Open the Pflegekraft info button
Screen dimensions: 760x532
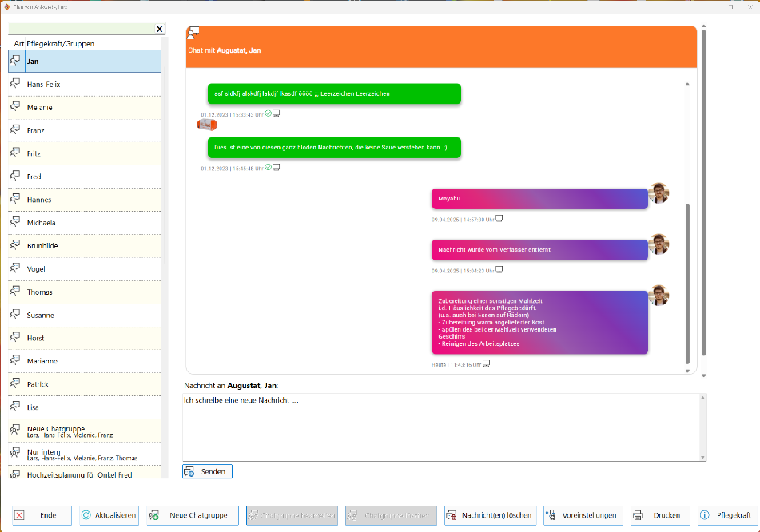pos(726,515)
